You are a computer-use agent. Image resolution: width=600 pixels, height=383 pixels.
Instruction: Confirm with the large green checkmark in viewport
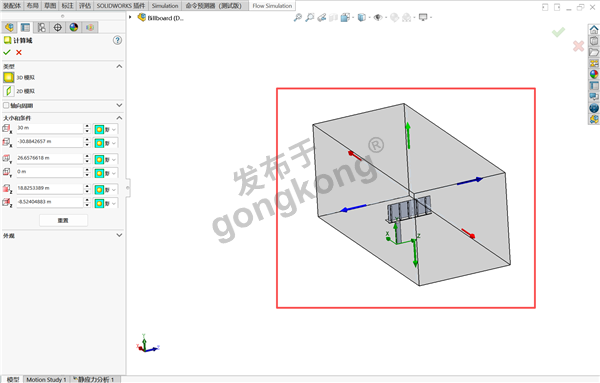coord(558,32)
